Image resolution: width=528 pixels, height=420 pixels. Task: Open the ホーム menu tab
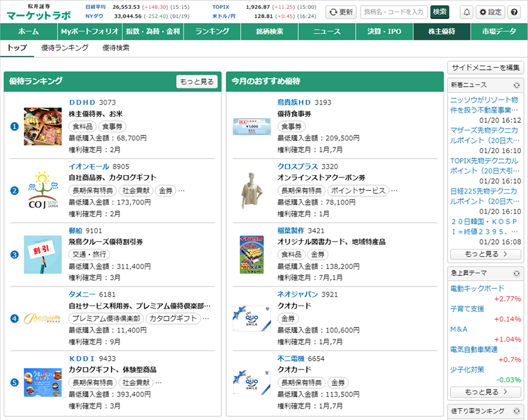[29, 32]
